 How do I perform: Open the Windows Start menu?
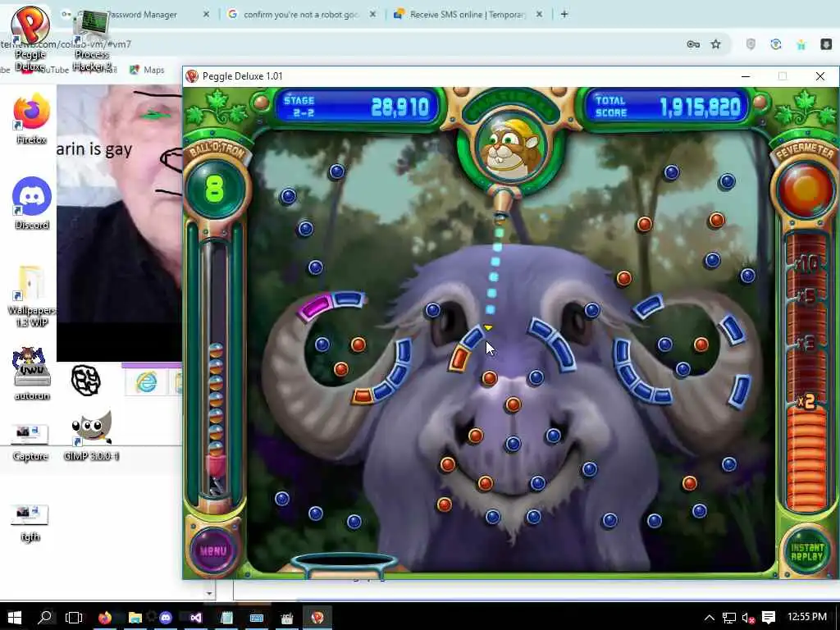[15, 617]
